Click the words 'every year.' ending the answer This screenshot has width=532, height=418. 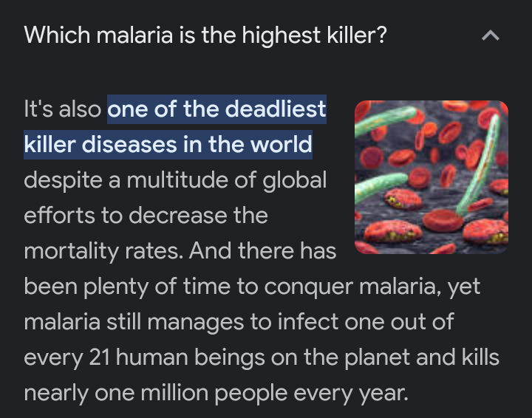pyautogui.click(x=351, y=393)
